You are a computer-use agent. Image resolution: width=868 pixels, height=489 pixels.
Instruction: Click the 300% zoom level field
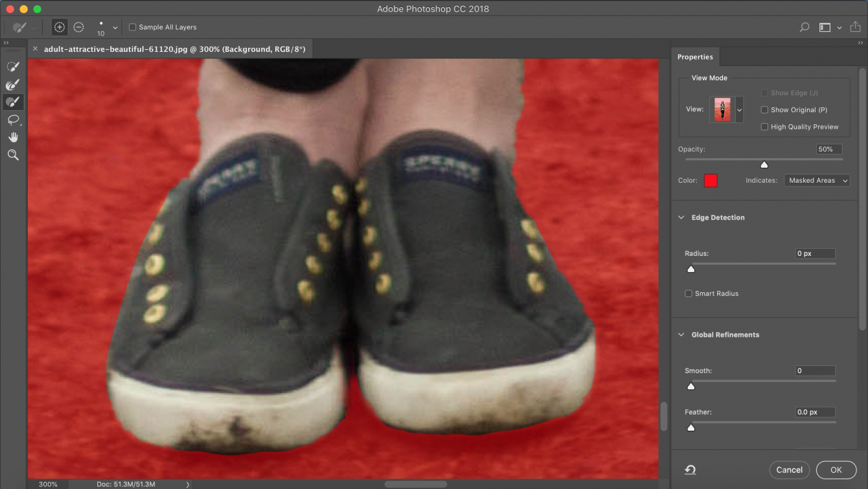click(48, 484)
